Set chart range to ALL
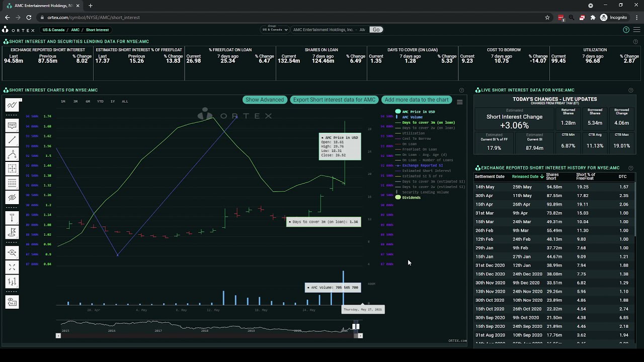The image size is (644, 362). click(125, 102)
